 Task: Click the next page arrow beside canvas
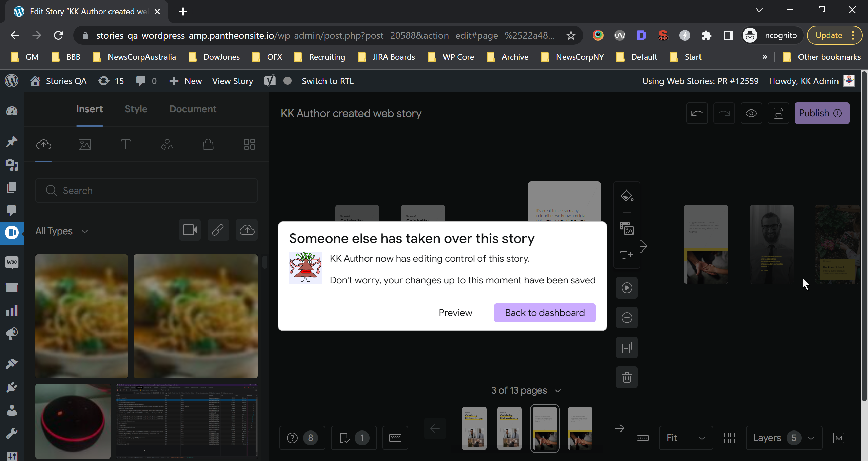[x=644, y=246]
